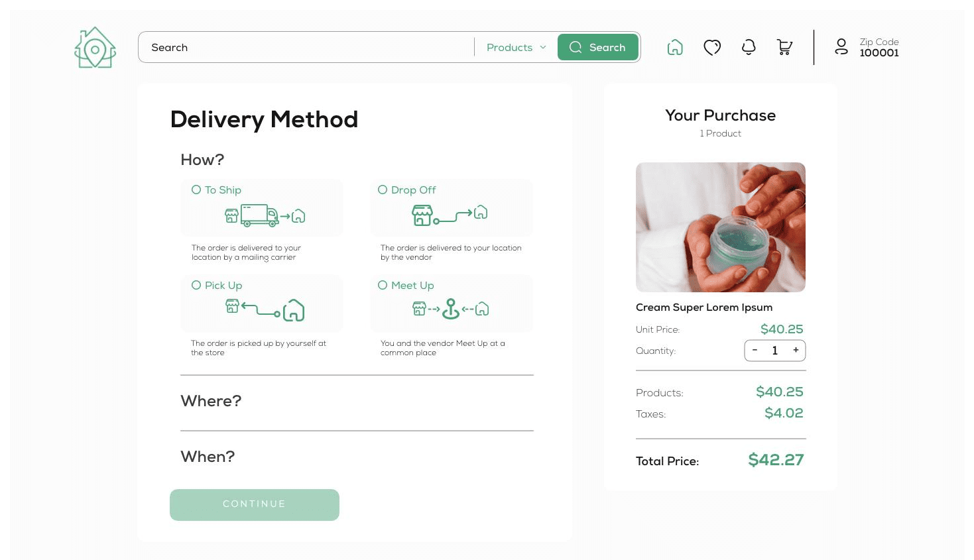
Task: Click the Cream Super Lorem Ipsum title
Action: [704, 308]
